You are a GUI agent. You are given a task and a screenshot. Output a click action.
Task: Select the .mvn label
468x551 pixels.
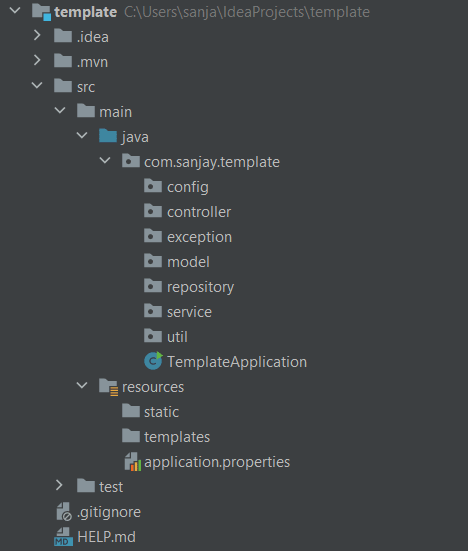pos(92,62)
